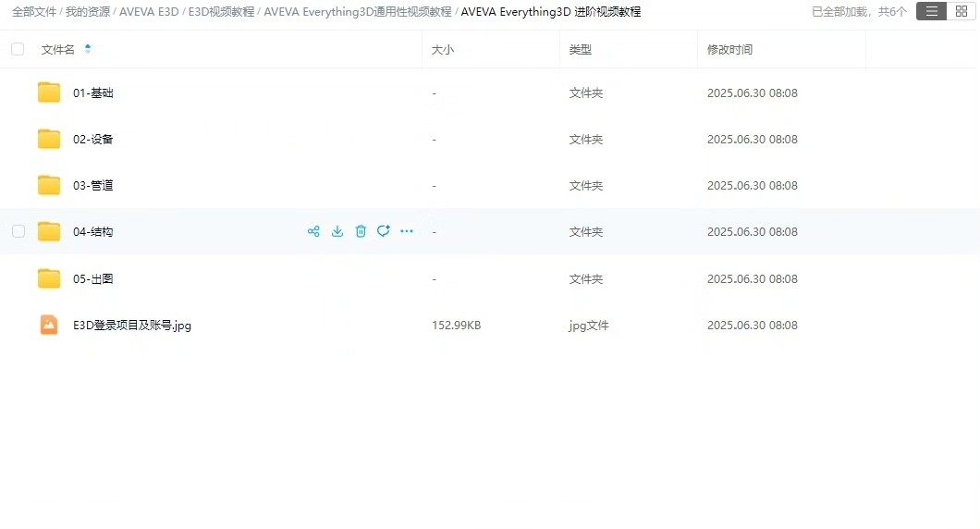Click the 05-出图 folder icon
This screenshot has height=529, width=980.
[49, 278]
